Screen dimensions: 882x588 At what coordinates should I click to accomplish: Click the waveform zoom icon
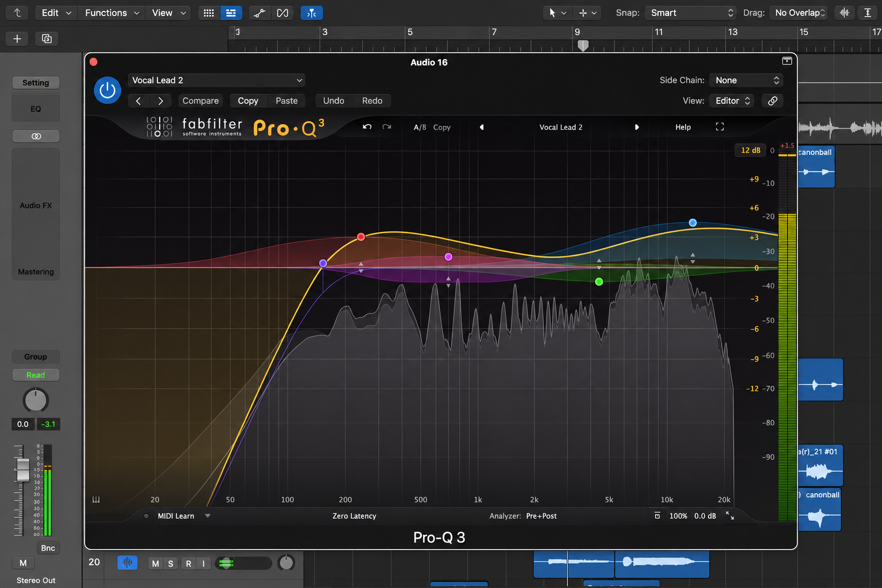click(845, 13)
